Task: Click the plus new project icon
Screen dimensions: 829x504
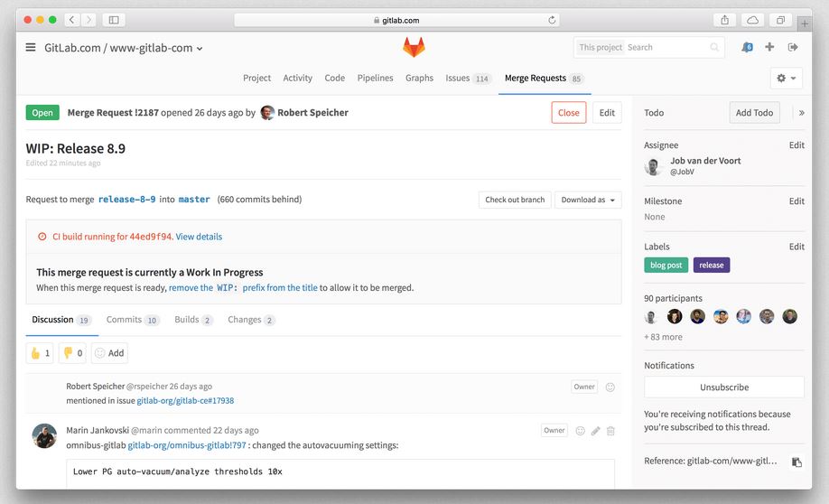Action: pos(769,47)
